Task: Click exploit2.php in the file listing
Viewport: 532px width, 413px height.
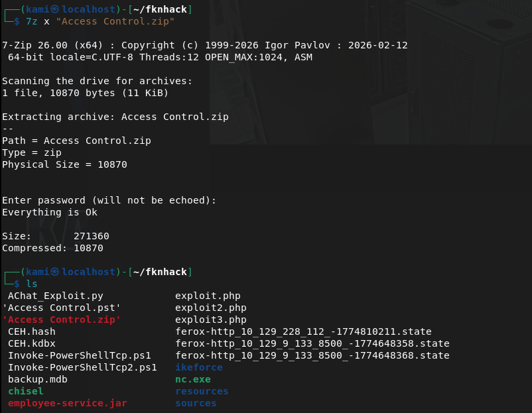Action: [211, 308]
